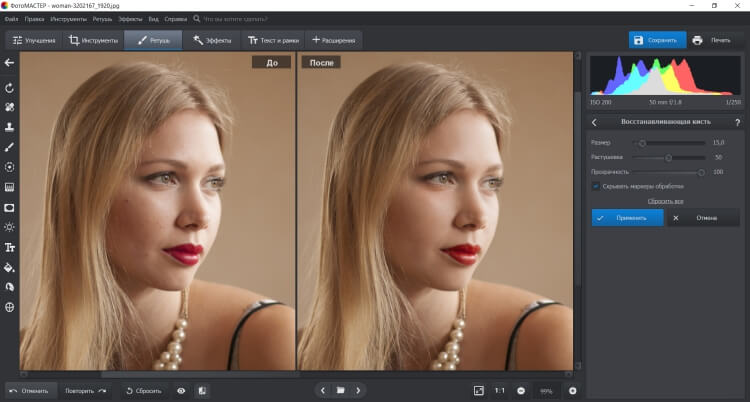The image size is (750, 402).
Task: Open folder browse icon at bottom center
Action: pos(341,391)
